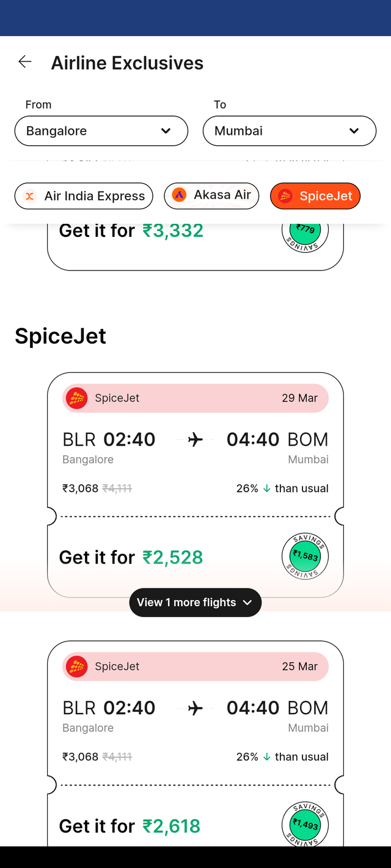Click the SpiceJet logo on the 25 Mar card
391x868 pixels.
(x=76, y=667)
